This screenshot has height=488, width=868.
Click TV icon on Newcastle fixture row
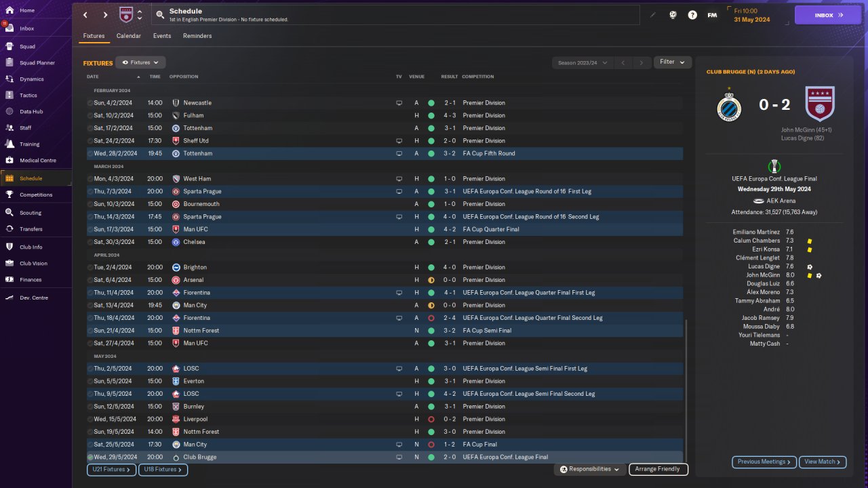pos(399,103)
